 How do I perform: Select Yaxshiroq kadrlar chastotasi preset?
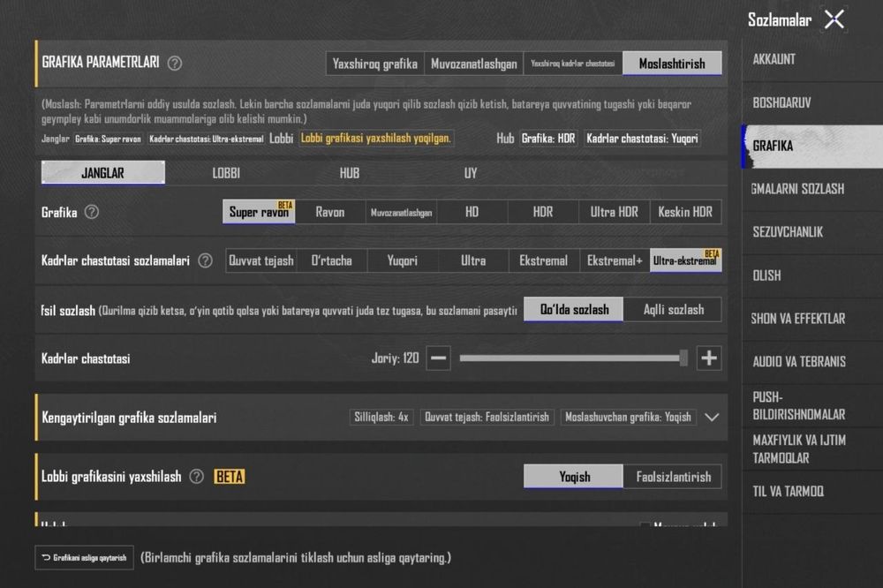pyautogui.click(x=573, y=64)
